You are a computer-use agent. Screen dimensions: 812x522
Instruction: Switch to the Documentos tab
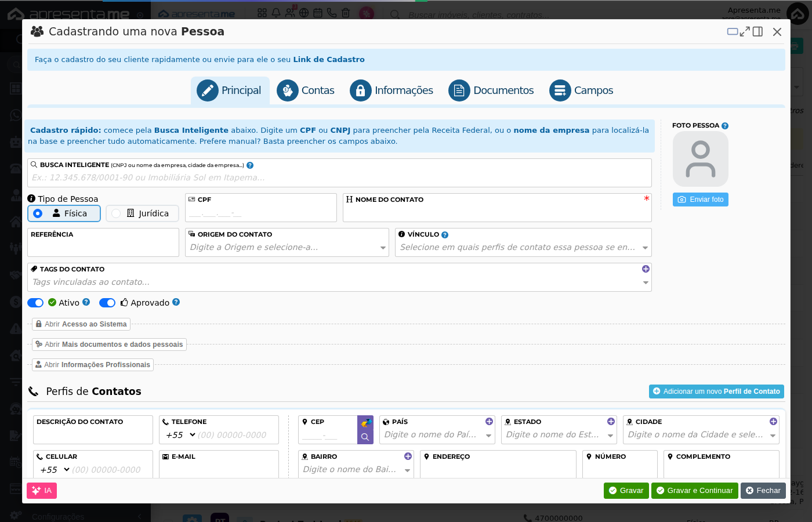[x=491, y=90]
